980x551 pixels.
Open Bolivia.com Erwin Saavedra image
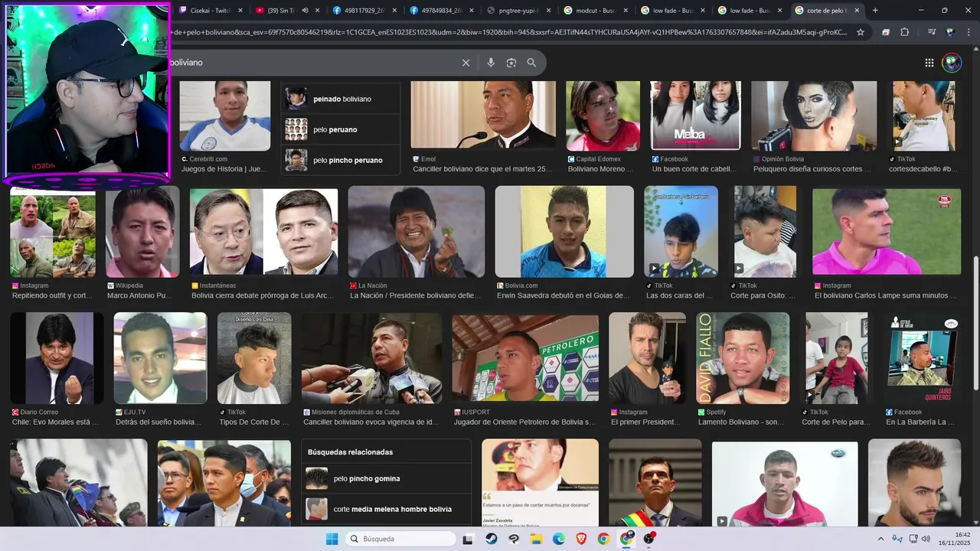click(x=564, y=231)
